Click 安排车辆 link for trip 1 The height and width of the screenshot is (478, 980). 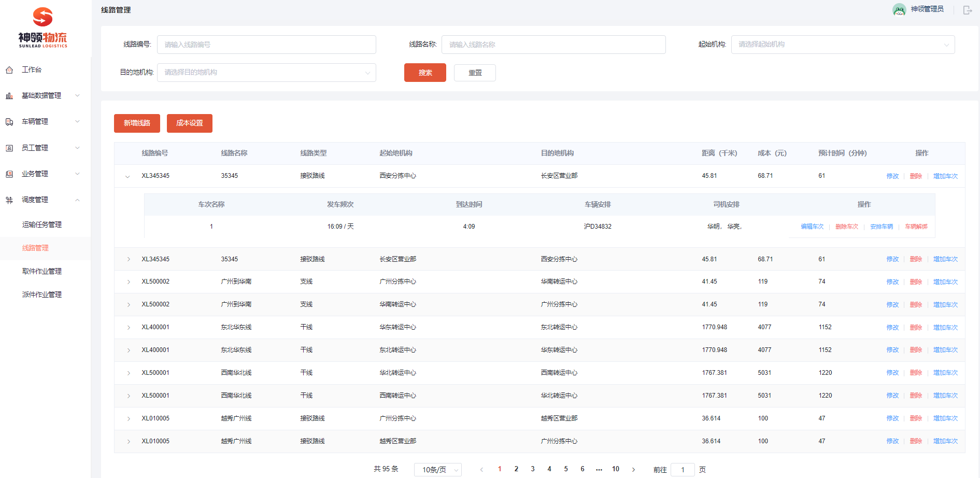(881, 227)
